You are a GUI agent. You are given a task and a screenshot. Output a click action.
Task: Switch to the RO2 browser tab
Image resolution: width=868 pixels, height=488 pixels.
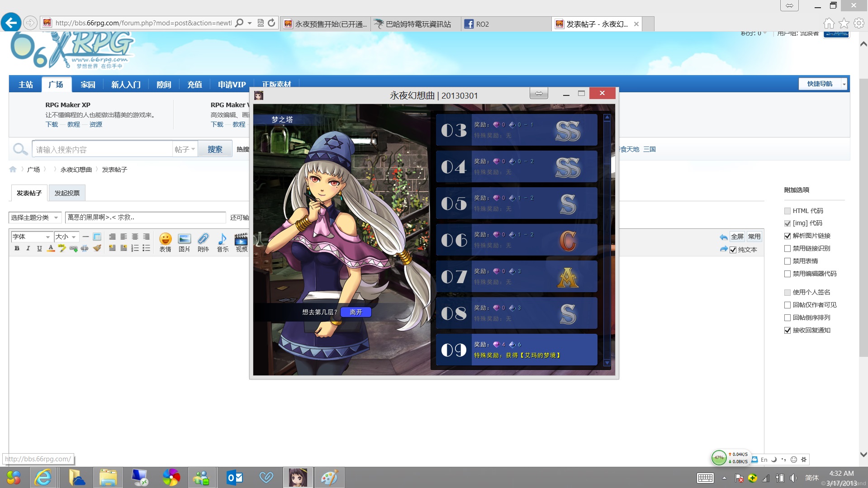pyautogui.click(x=506, y=24)
